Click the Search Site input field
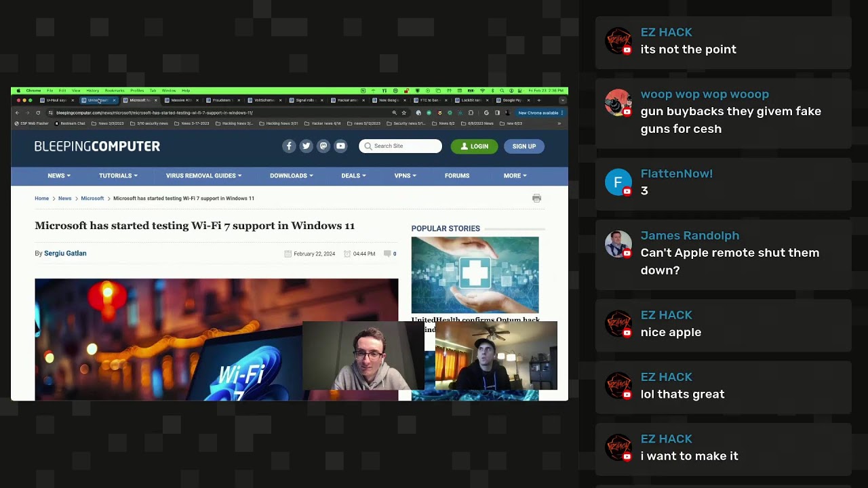 [x=400, y=146]
